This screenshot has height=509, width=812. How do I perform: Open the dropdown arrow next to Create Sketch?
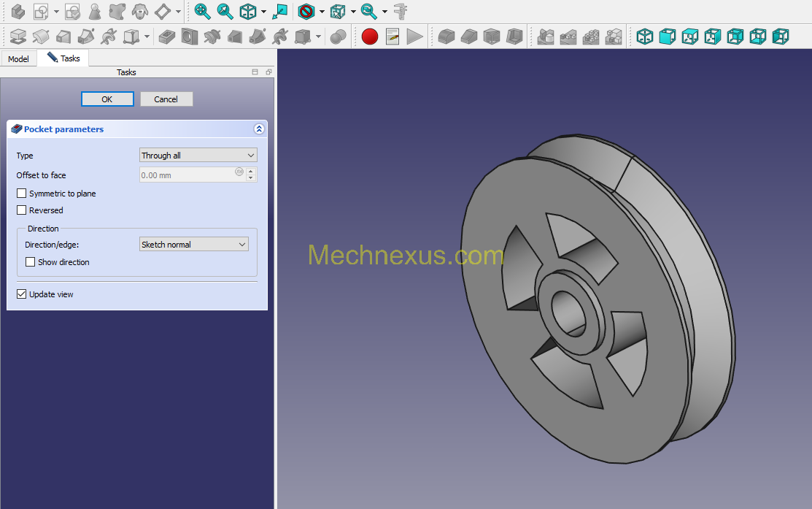[56, 12]
